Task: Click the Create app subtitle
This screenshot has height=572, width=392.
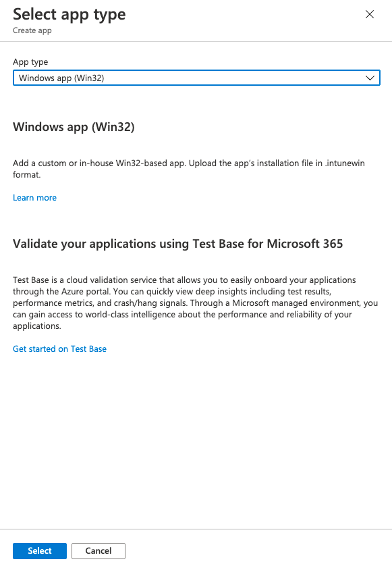Action: pyautogui.click(x=32, y=30)
